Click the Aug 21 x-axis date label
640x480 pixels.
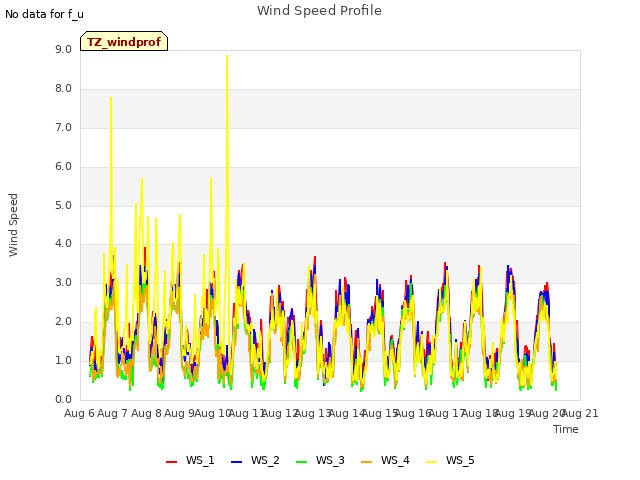pos(580,413)
